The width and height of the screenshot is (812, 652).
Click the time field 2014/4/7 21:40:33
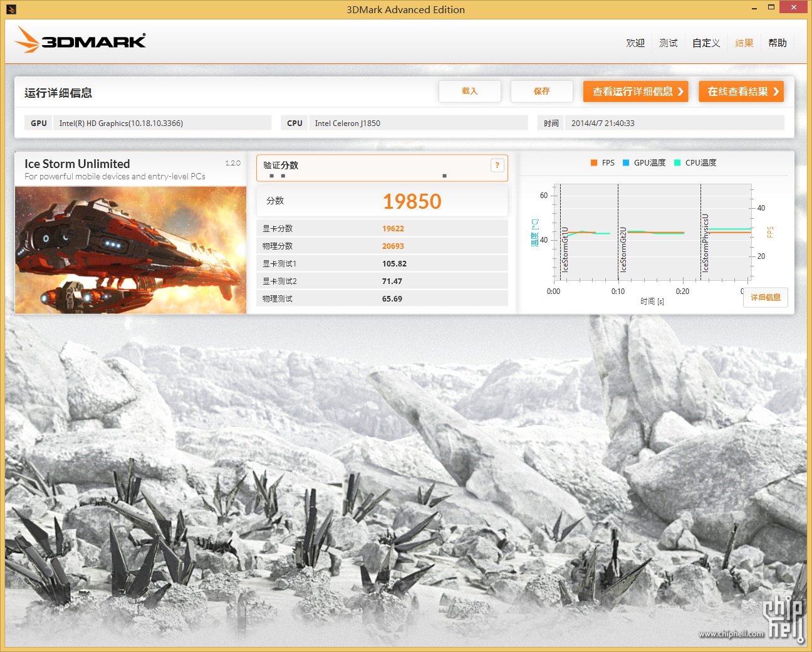pyautogui.click(x=675, y=123)
